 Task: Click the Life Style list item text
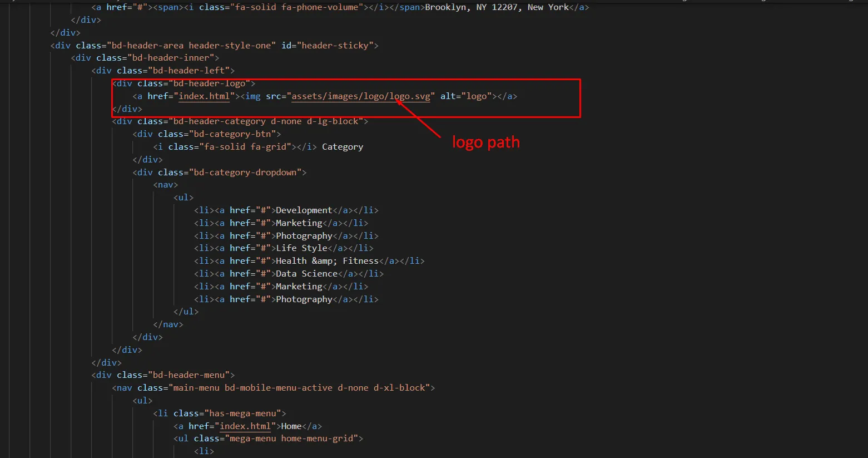pos(301,248)
